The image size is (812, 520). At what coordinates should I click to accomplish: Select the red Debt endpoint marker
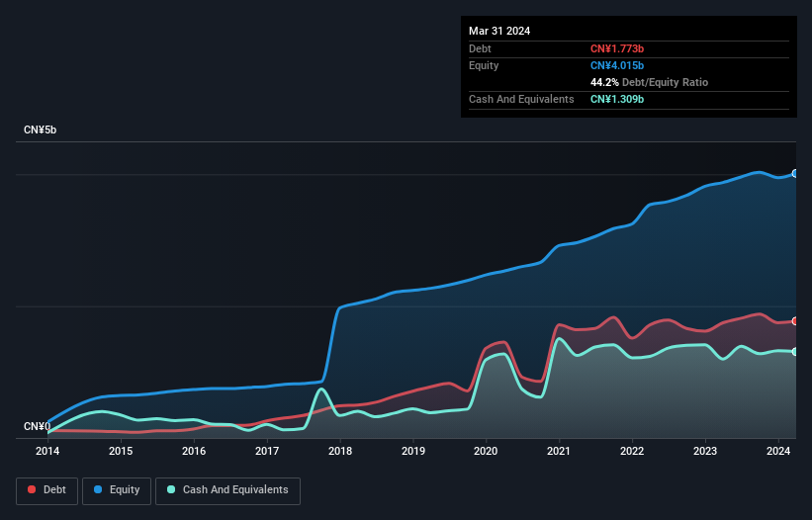[795, 321]
